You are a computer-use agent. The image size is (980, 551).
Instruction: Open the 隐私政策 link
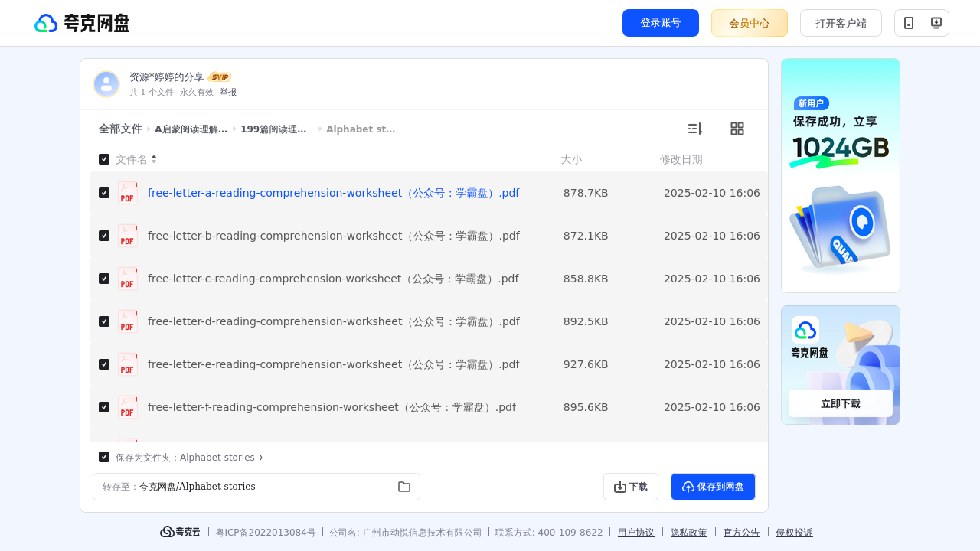(x=689, y=533)
